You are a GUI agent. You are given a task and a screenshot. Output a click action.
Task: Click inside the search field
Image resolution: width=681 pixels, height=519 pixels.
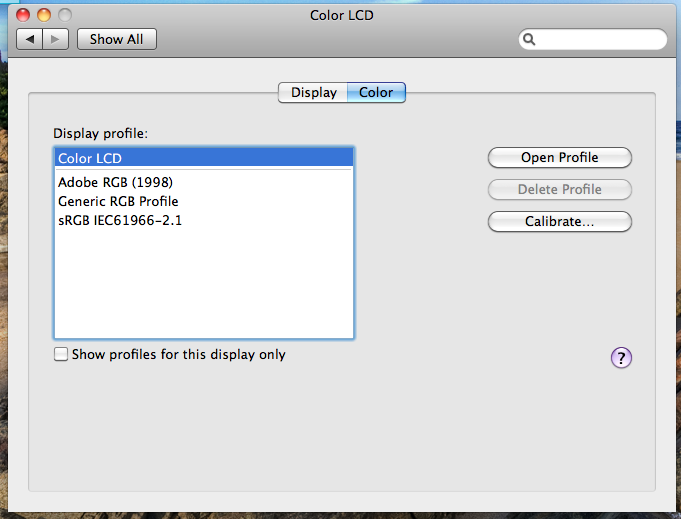click(600, 40)
